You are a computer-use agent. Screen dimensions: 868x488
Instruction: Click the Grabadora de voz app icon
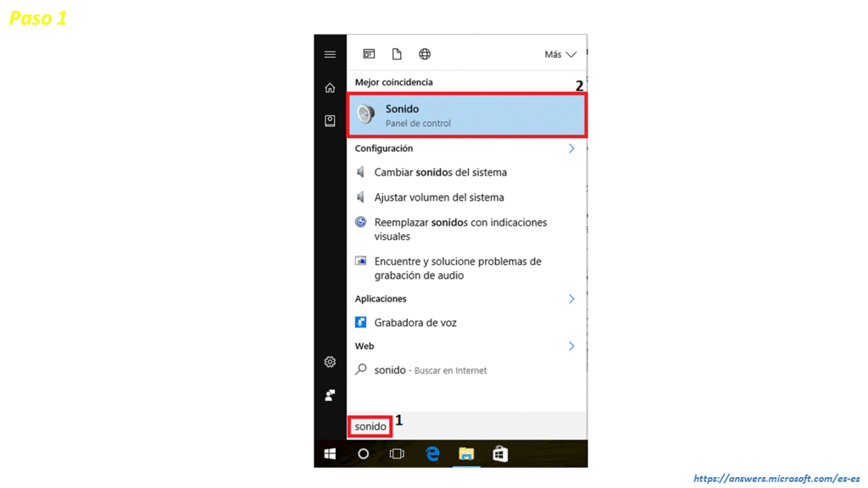tap(360, 322)
